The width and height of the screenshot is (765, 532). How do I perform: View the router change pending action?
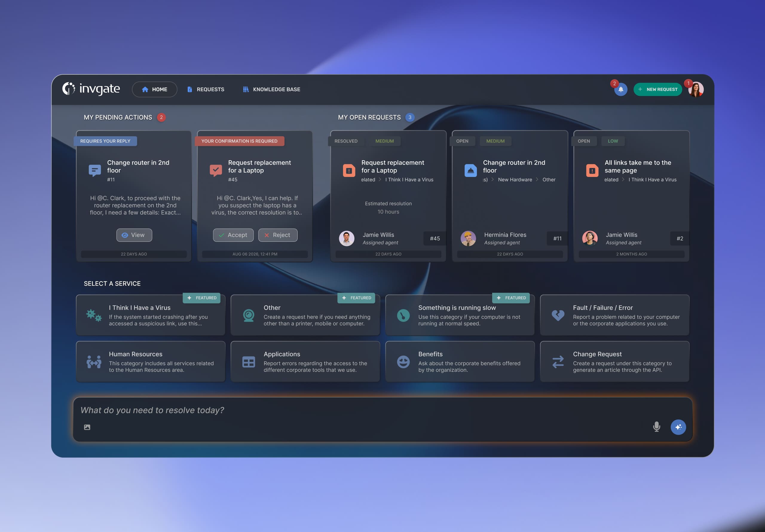pos(134,235)
